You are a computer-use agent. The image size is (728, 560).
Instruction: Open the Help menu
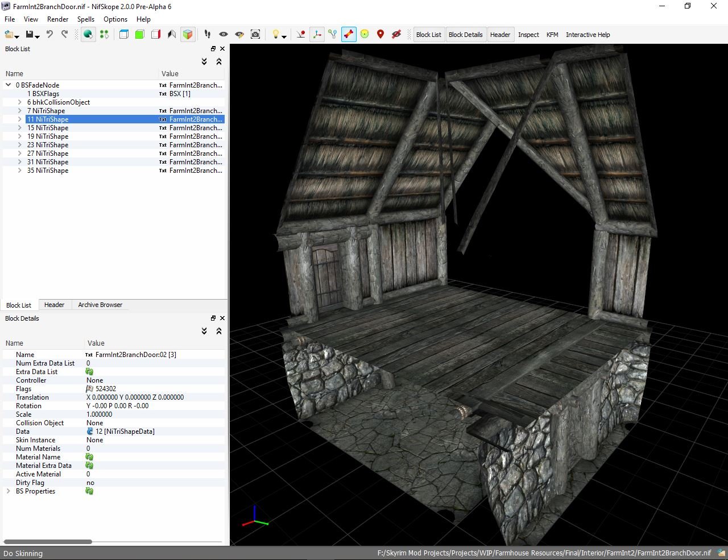(143, 19)
